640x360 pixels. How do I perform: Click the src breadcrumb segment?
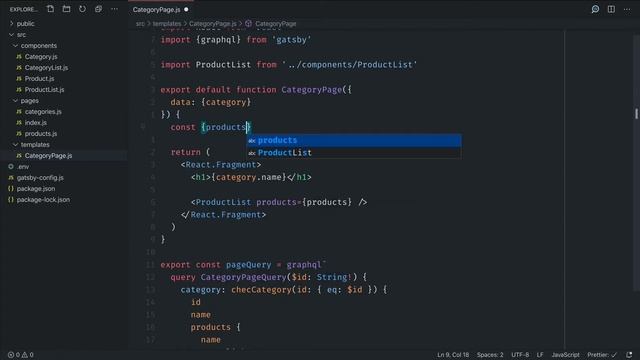[x=140, y=24]
